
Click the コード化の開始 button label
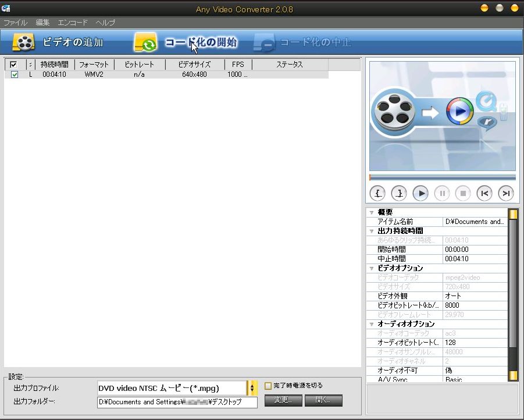pyautogui.click(x=201, y=42)
